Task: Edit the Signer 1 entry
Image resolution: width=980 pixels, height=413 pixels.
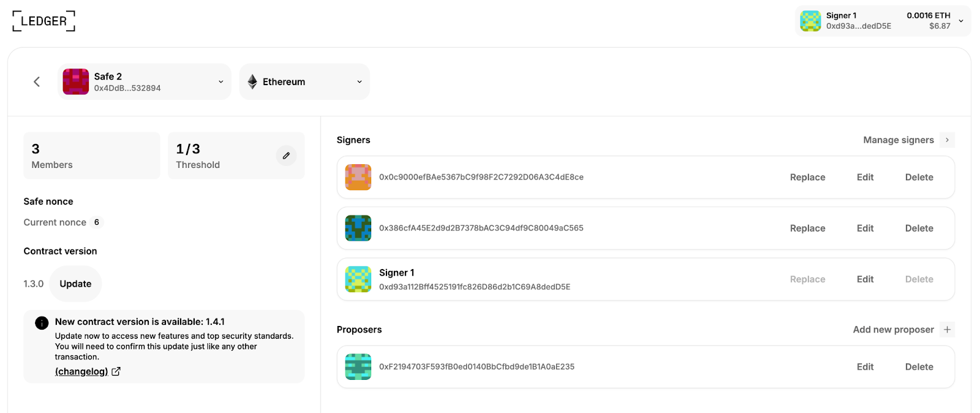Action: 865,279
